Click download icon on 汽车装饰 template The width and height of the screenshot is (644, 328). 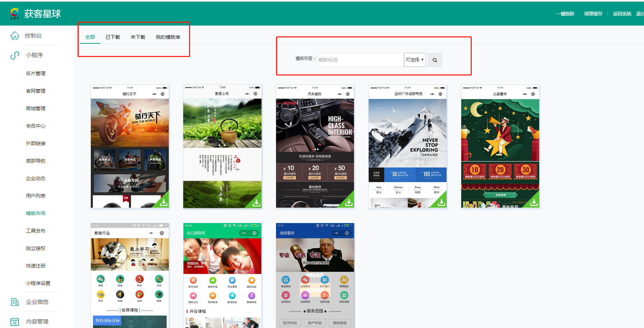pyautogui.click(x=349, y=202)
